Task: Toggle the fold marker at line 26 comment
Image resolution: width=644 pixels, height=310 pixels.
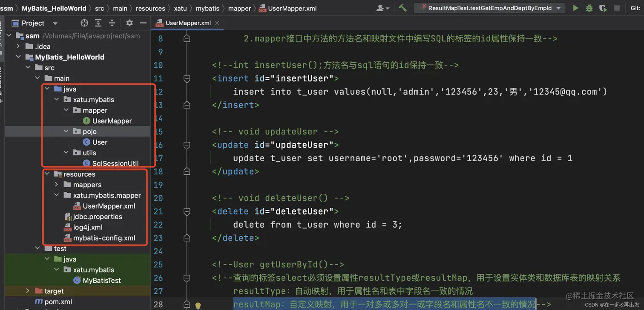Action: pos(187,278)
